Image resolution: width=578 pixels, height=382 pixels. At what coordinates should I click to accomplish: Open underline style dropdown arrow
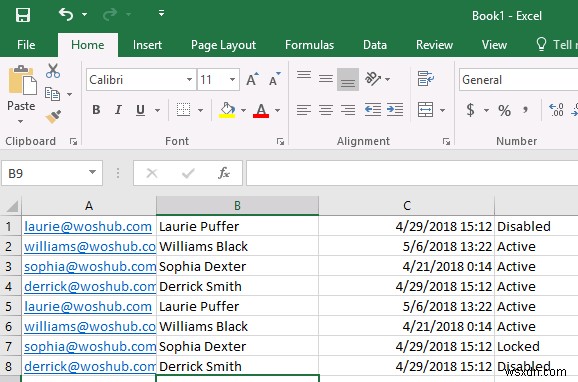coord(157,110)
